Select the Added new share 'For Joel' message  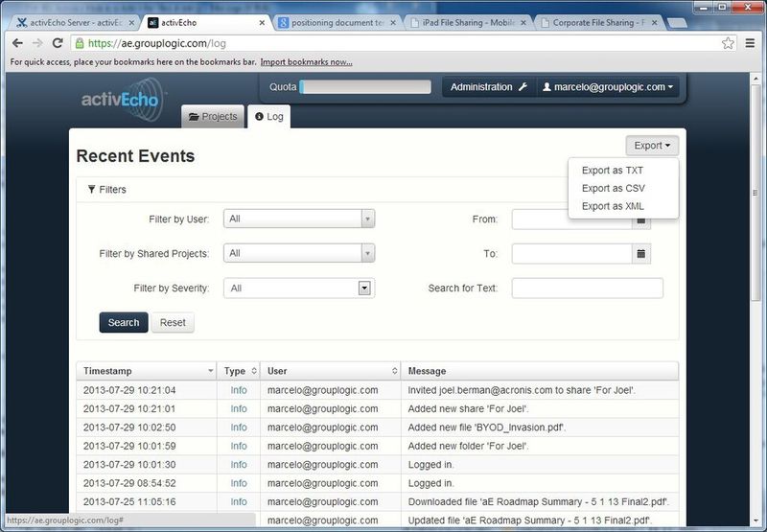468,408
